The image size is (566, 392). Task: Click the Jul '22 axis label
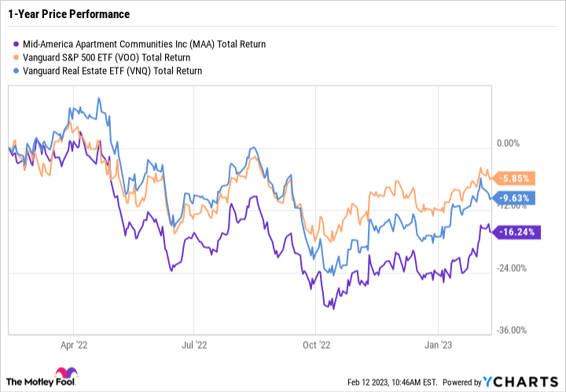coord(193,343)
